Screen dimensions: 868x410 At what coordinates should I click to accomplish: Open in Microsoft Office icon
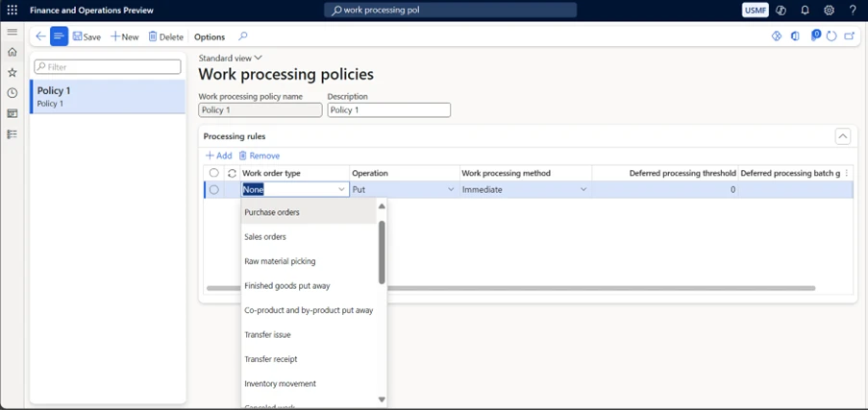tap(795, 36)
